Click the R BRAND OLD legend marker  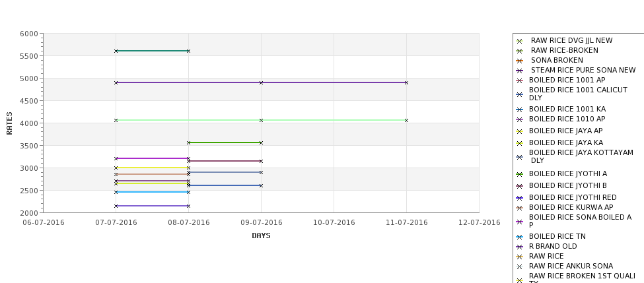coord(519,247)
